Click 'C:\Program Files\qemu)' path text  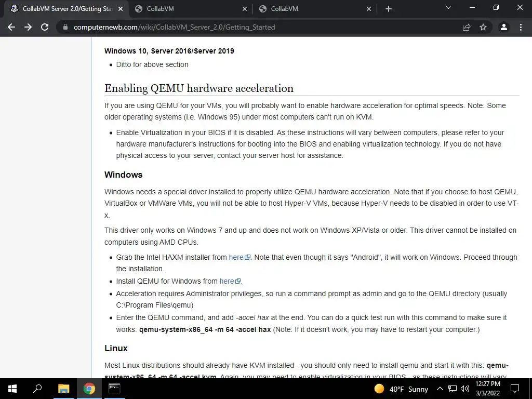click(155, 305)
